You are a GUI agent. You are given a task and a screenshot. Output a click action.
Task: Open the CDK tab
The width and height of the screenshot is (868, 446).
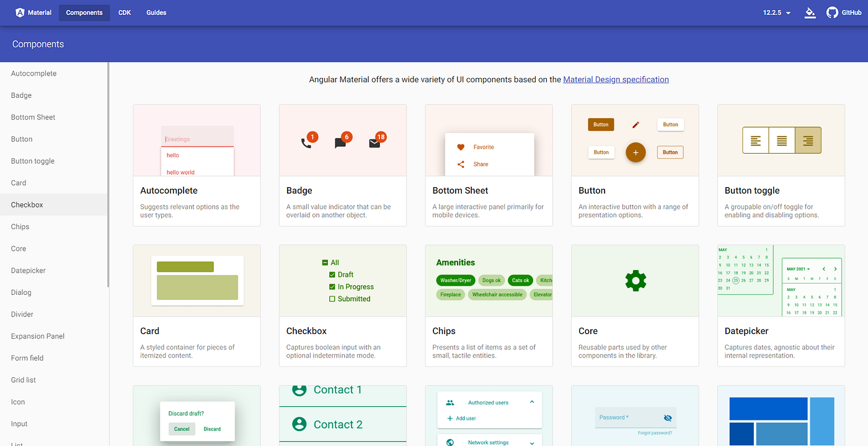pyautogui.click(x=125, y=12)
